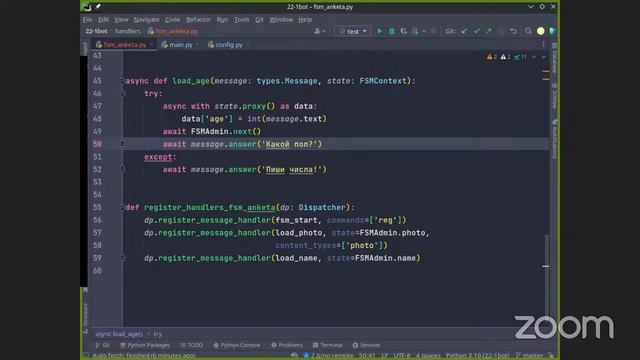Viewport: 640px width, 360px height.
Task: Open the run configuration 'test' dropdown
Action: (x=353, y=31)
